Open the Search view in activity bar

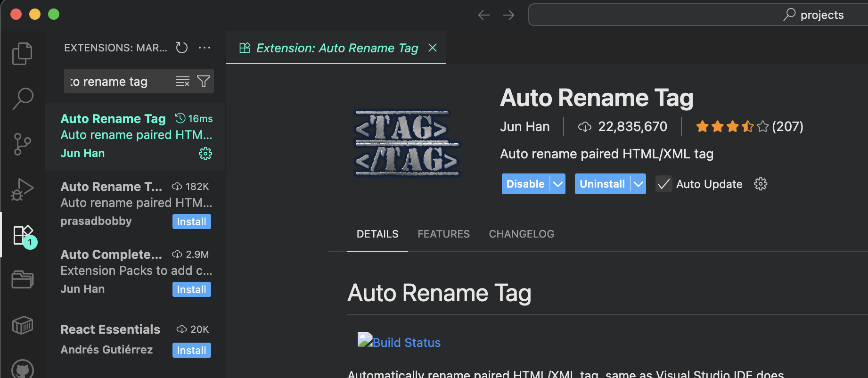pos(22,99)
